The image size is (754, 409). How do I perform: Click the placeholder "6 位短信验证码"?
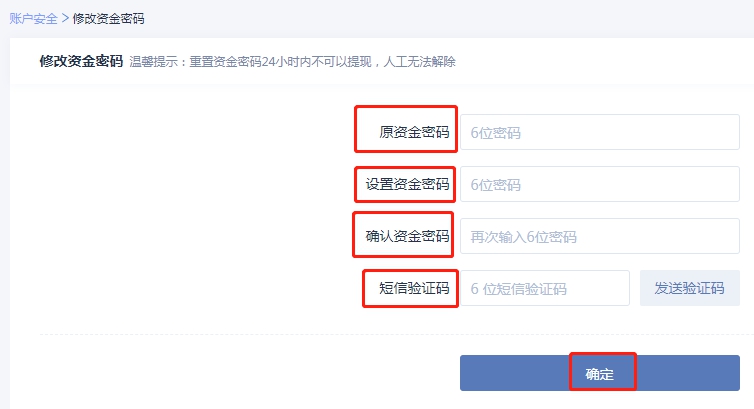519,289
